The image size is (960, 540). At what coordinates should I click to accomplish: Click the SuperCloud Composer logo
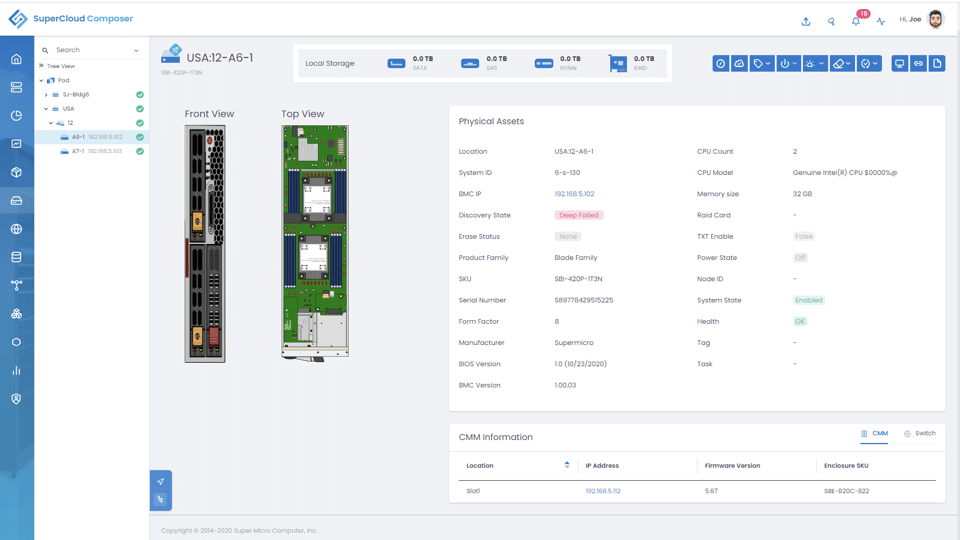pyautogui.click(x=70, y=18)
